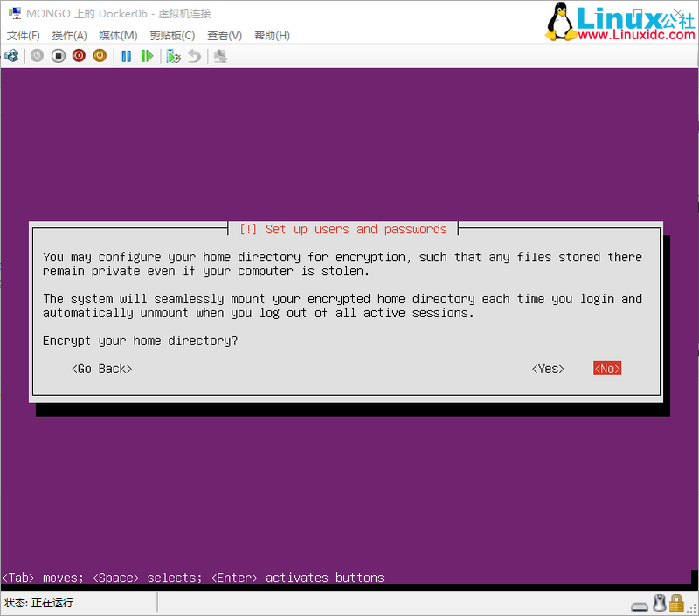Open the 剪贴板(C) menu

click(x=174, y=35)
